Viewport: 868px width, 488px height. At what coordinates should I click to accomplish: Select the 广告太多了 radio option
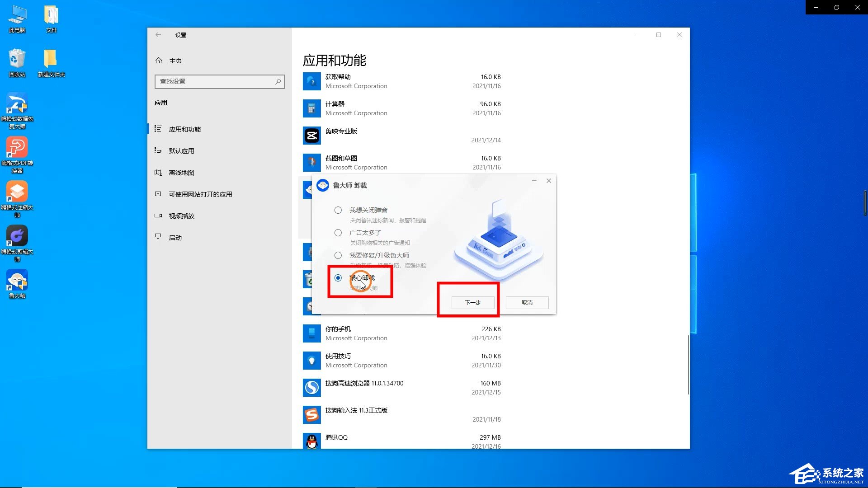point(338,233)
